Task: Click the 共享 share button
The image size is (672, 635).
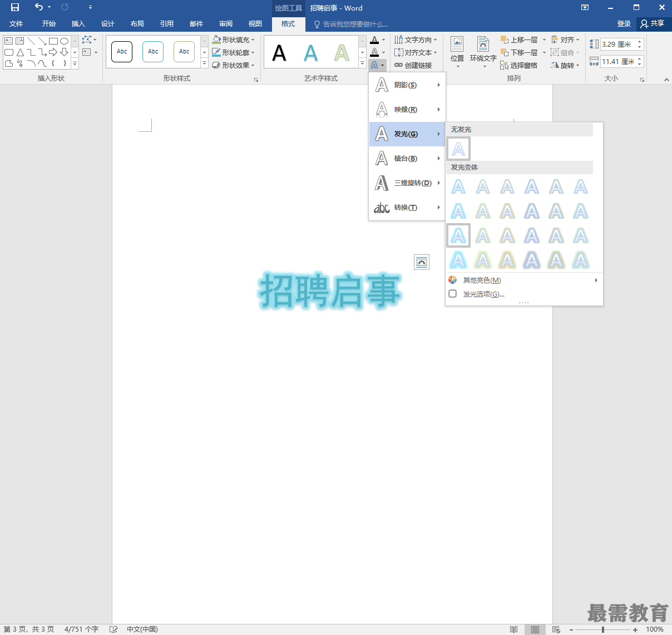Action: (x=653, y=23)
